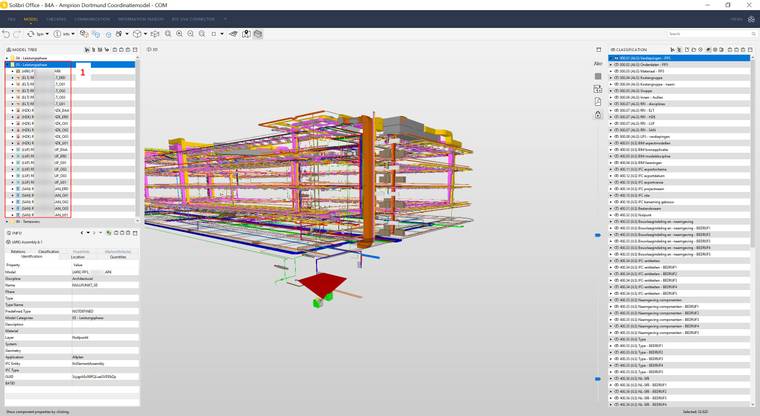Click the Architectural discipline value
The image size is (760, 416).
(x=82, y=279)
